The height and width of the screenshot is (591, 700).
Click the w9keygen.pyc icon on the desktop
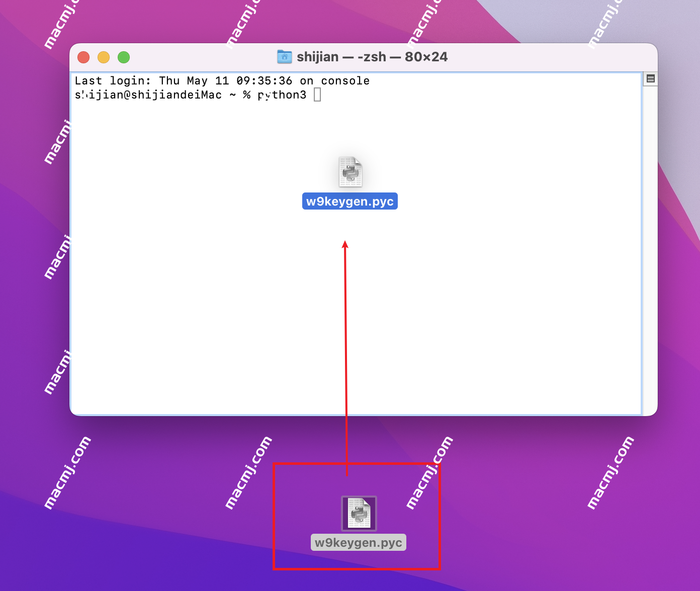[x=359, y=513]
